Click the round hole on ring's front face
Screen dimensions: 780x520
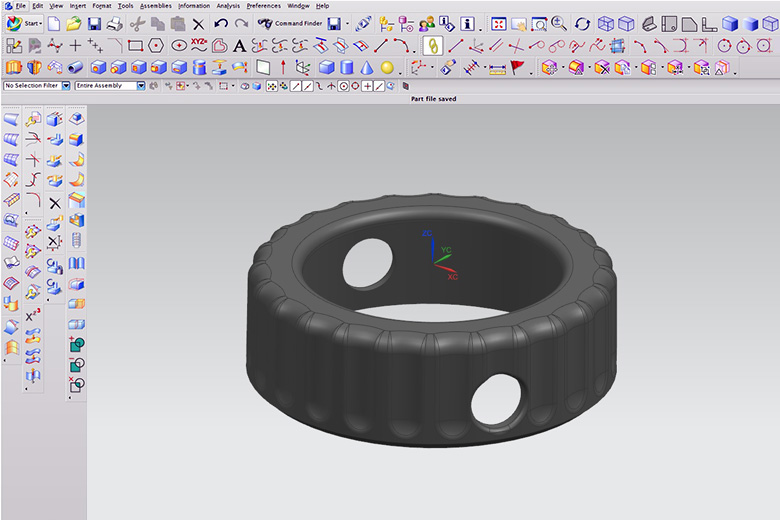click(x=497, y=401)
